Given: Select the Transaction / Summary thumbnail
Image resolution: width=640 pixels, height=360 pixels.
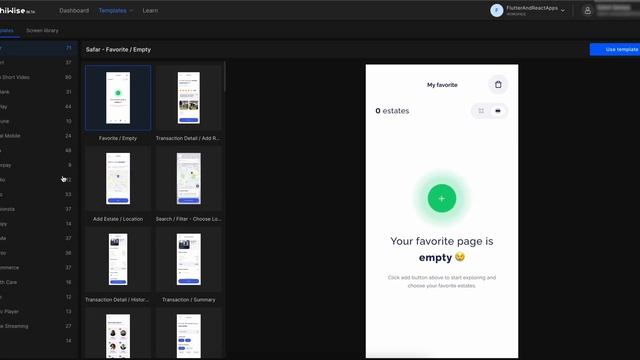Looking at the screenshot, I should [x=189, y=260].
